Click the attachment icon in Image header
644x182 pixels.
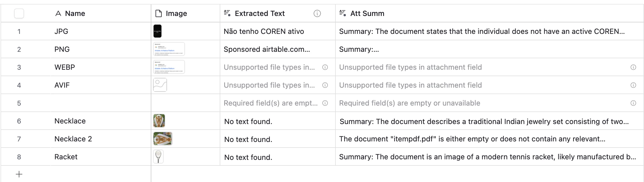[x=159, y=13]
